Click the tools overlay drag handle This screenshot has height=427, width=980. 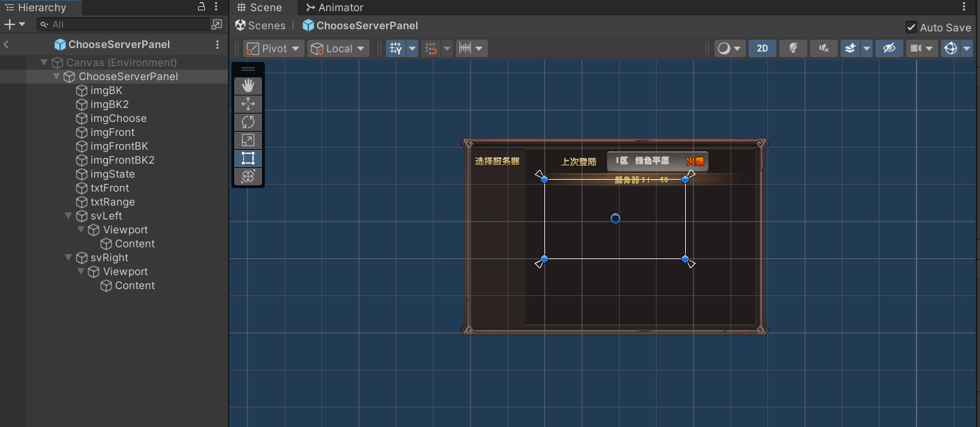(248, 70)
